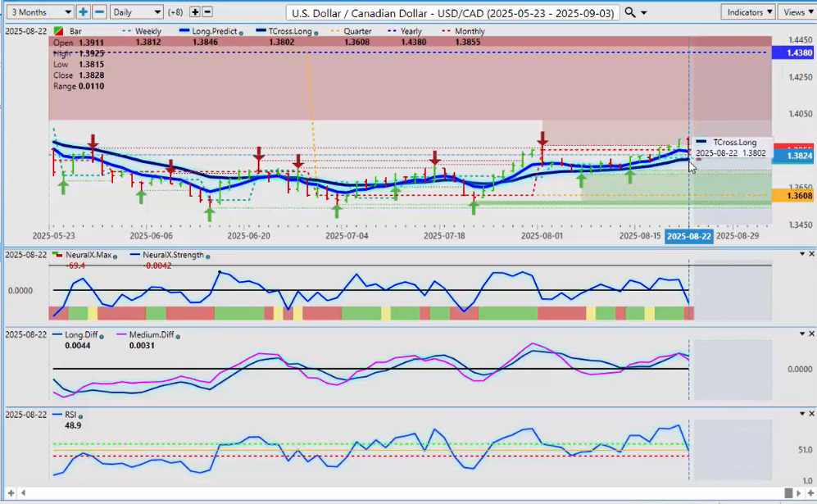Open the Indicators menu
The image size is (817, 504).
(748, 12)
